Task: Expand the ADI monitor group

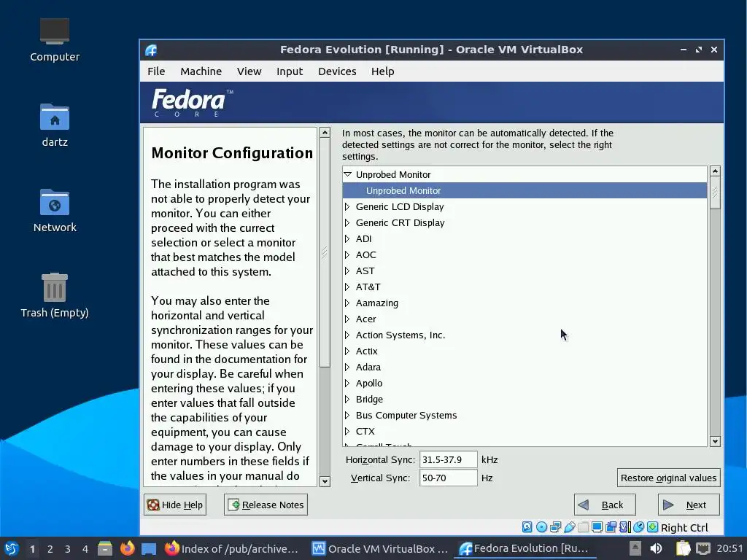Action: click(x=347, y=239)
